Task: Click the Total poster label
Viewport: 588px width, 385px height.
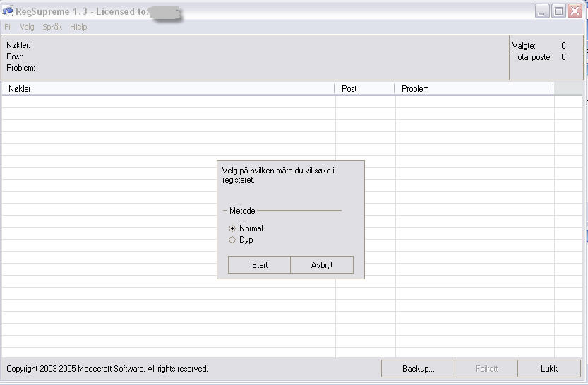Action: tap(533, 57)
